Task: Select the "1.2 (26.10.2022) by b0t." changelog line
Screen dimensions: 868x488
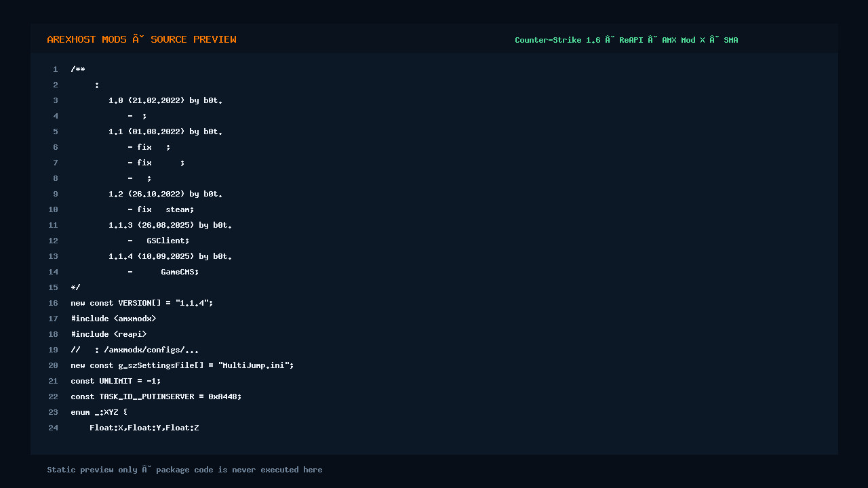Action: click(x=165, y=194)
